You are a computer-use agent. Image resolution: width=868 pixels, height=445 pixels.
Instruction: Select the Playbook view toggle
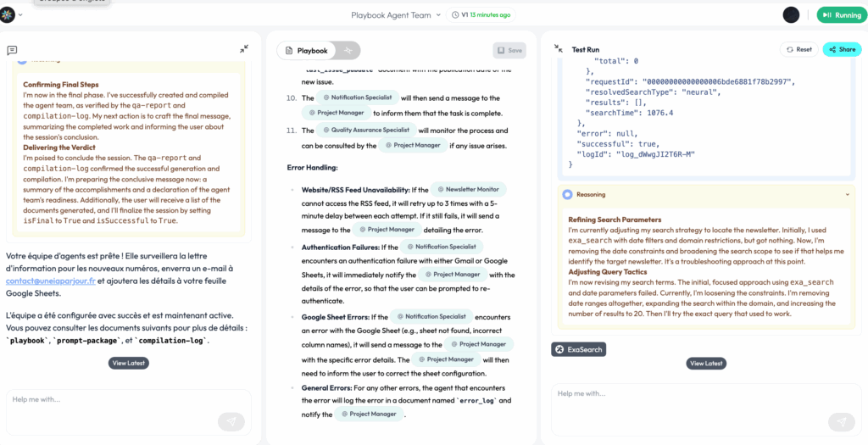tap(306, 50)
